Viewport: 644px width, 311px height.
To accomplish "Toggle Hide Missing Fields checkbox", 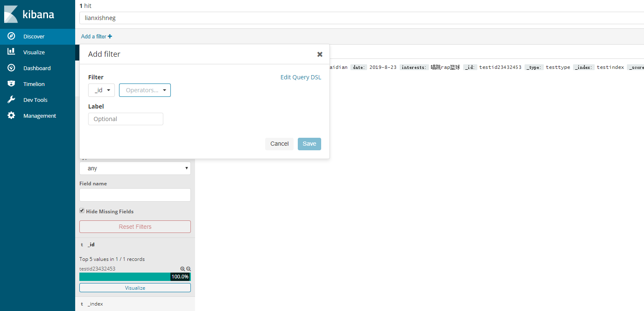I will point(82,211).
